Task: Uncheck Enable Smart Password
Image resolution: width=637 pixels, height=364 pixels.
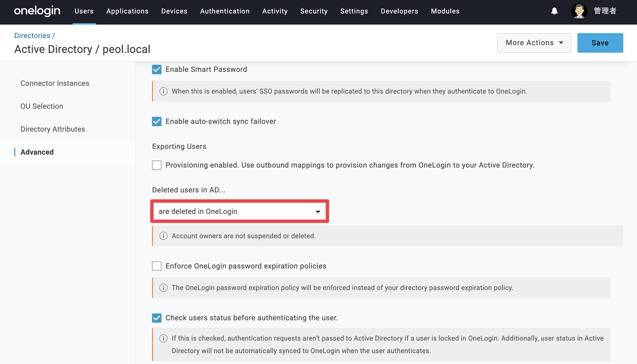Action: click(157, 69)
